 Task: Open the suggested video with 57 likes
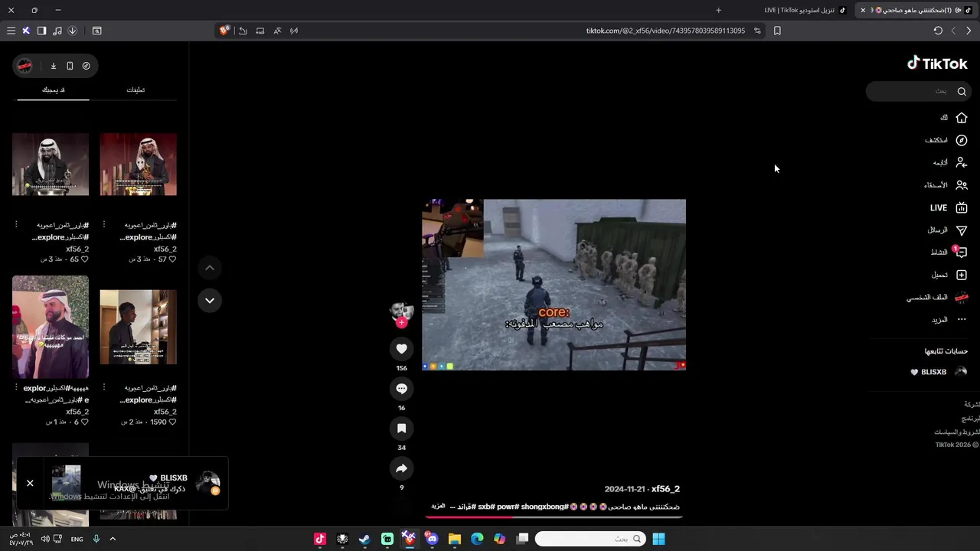click(138, 165)
